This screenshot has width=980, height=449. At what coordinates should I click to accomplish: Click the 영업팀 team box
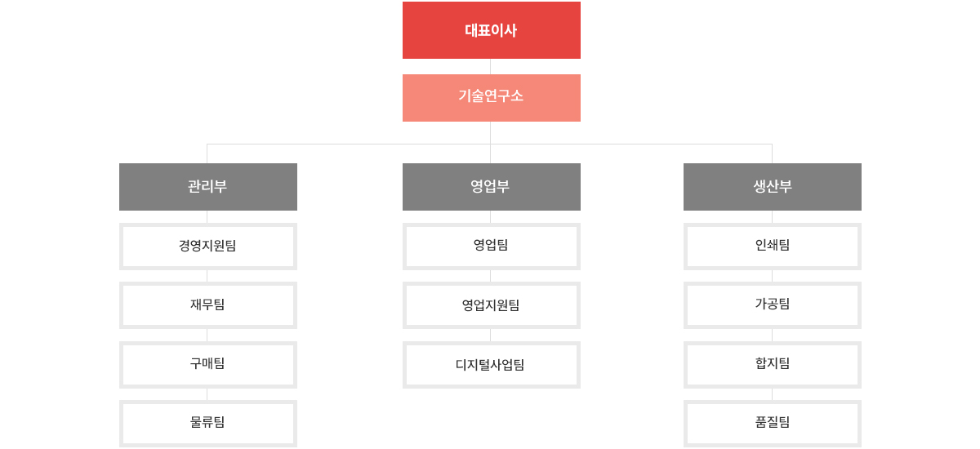point(492,247)
